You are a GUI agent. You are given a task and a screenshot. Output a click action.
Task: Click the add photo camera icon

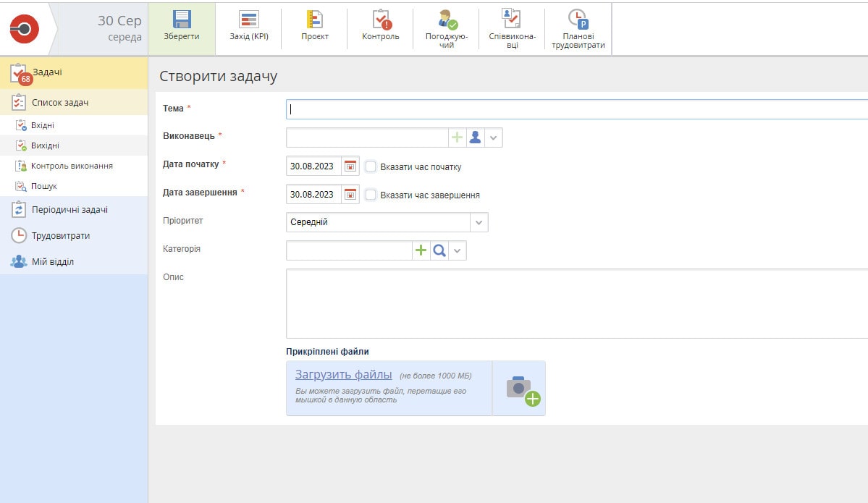(521, 389)
